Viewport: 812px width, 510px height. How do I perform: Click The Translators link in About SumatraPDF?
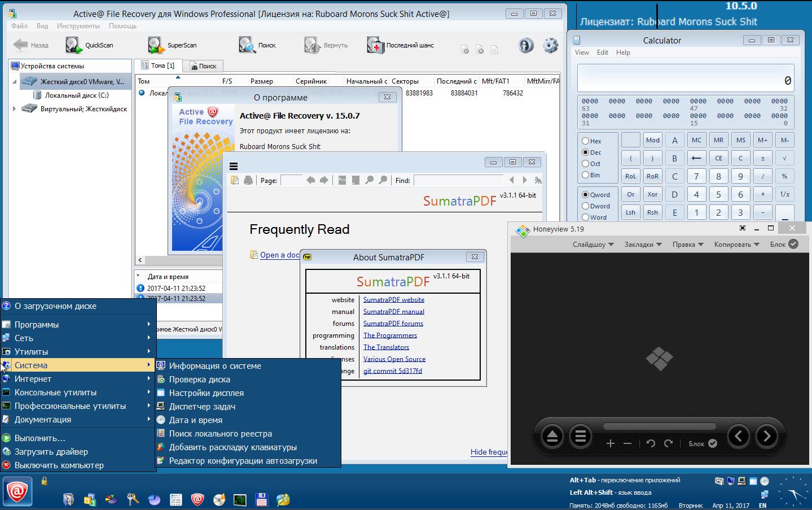coord(386,347)
